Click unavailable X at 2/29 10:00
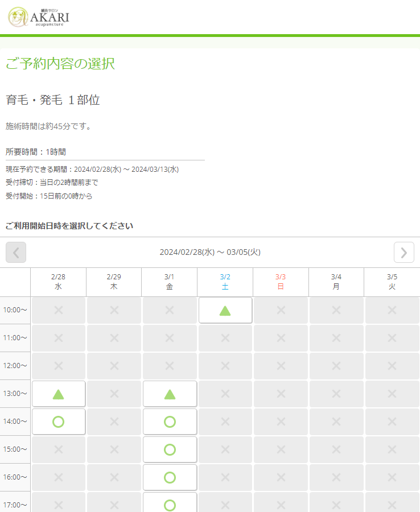 pyautogui.click(x=114, y=310)
